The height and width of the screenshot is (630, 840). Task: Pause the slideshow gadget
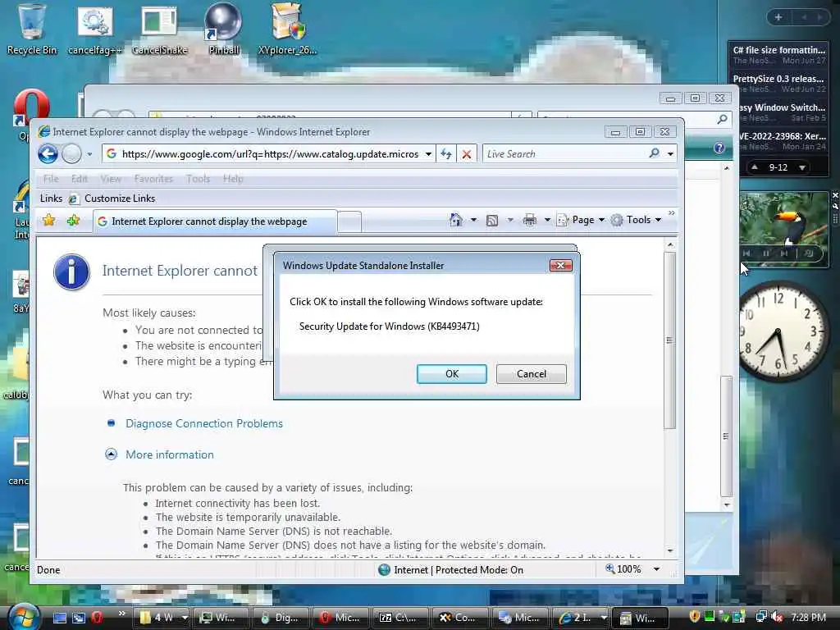[765, 253]
